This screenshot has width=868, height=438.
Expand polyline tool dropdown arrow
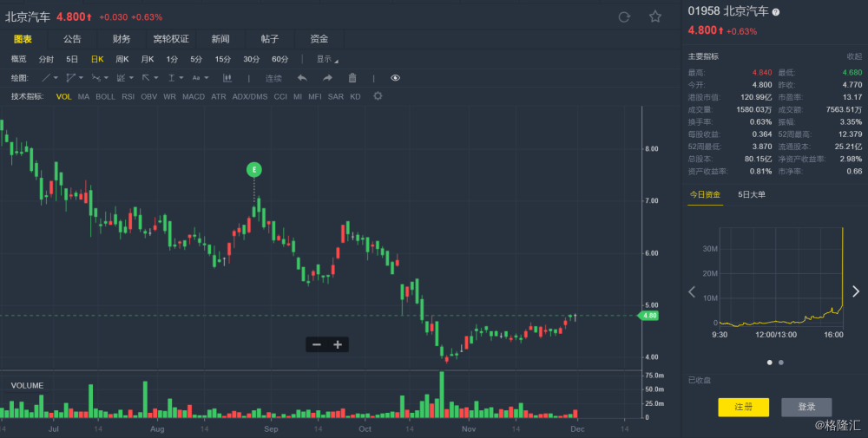tap(106, 78)
